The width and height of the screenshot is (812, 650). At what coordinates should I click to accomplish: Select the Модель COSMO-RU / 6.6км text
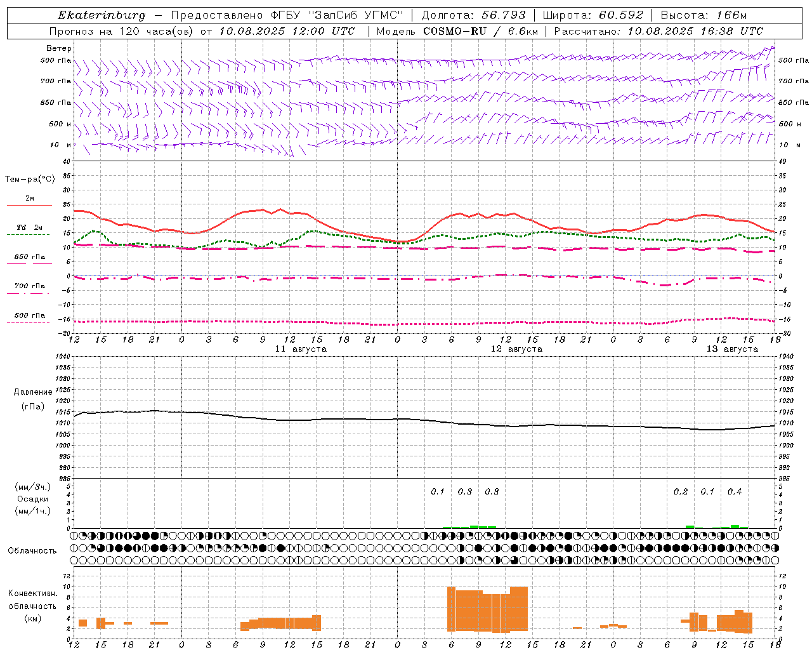[457, 31]
